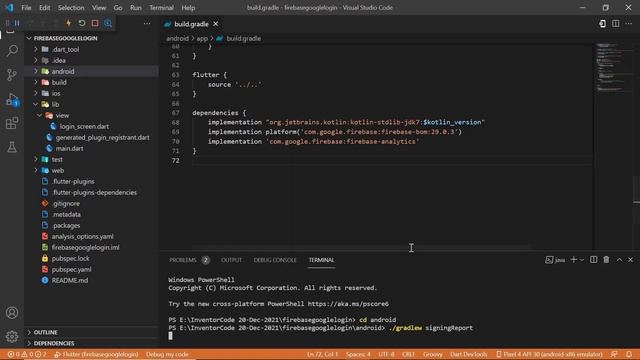This screenshot has width=640, height=360.
Task: Kill terminal with the trash icon
Action: tap(606, 260)
